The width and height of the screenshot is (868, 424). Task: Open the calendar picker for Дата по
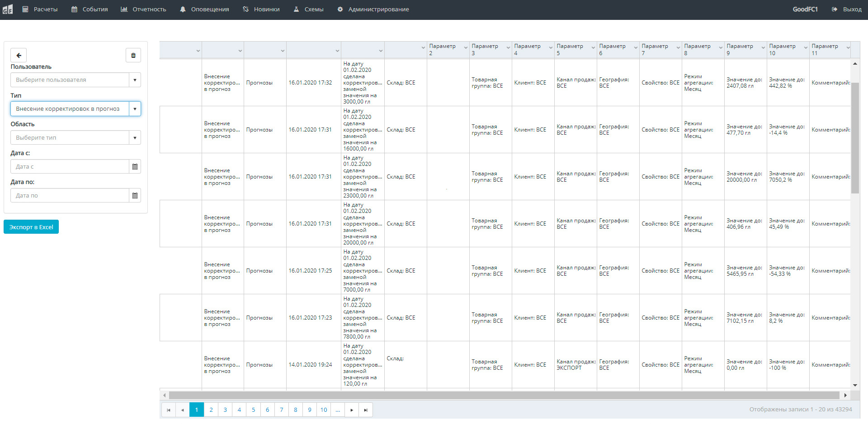click(135, 196)
